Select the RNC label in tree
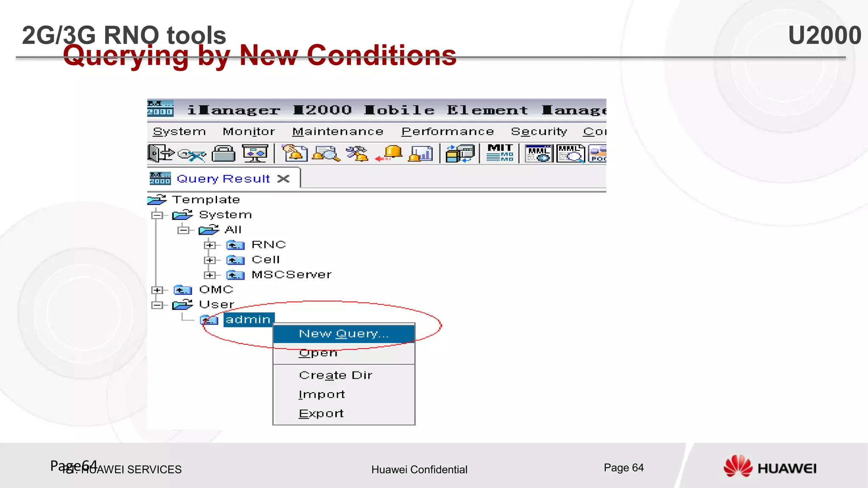 click(x=269, y=245)
